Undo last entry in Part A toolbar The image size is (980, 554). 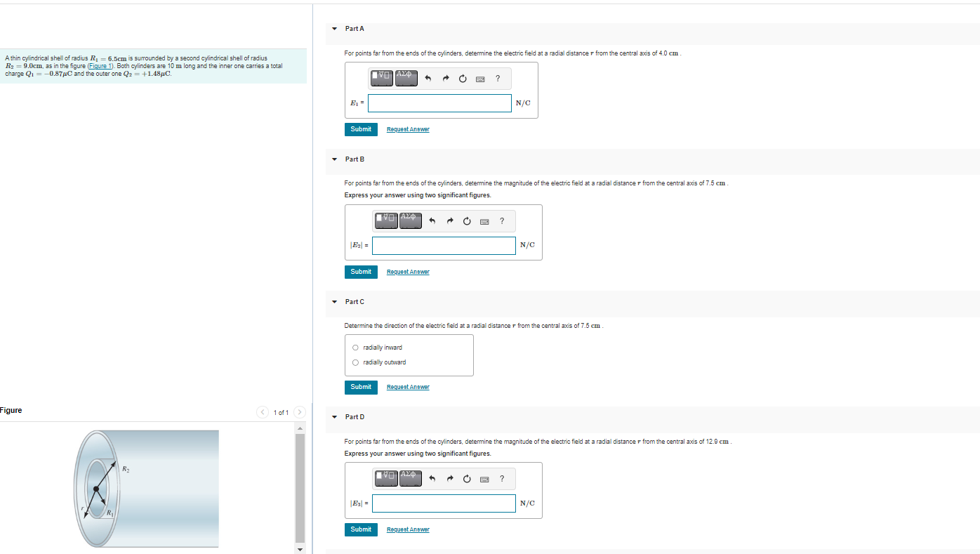click(428, 79)
